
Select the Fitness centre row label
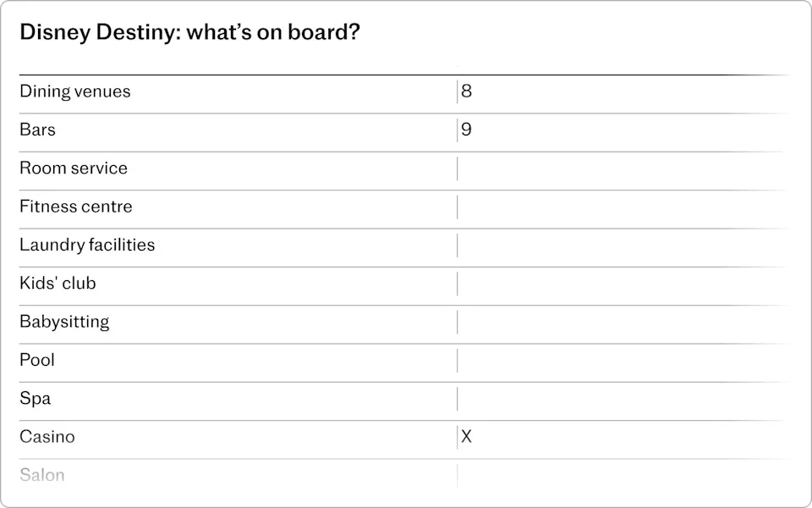76,207
